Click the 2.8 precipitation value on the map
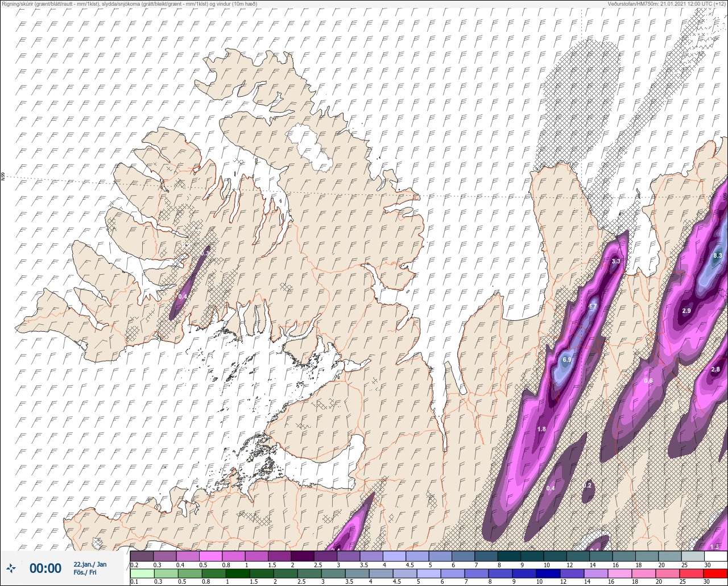Image resolution: width=728 pixels, height=586 pixels. (x=715, y=370)
